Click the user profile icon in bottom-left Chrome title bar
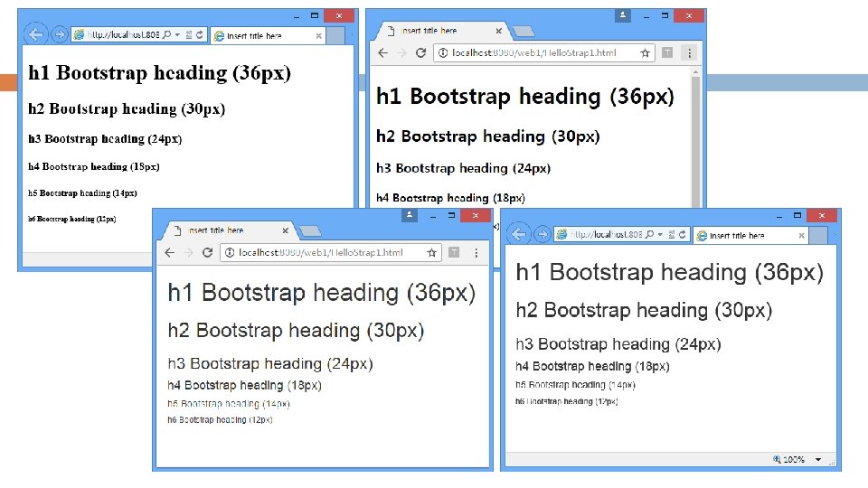 [410, 215]
